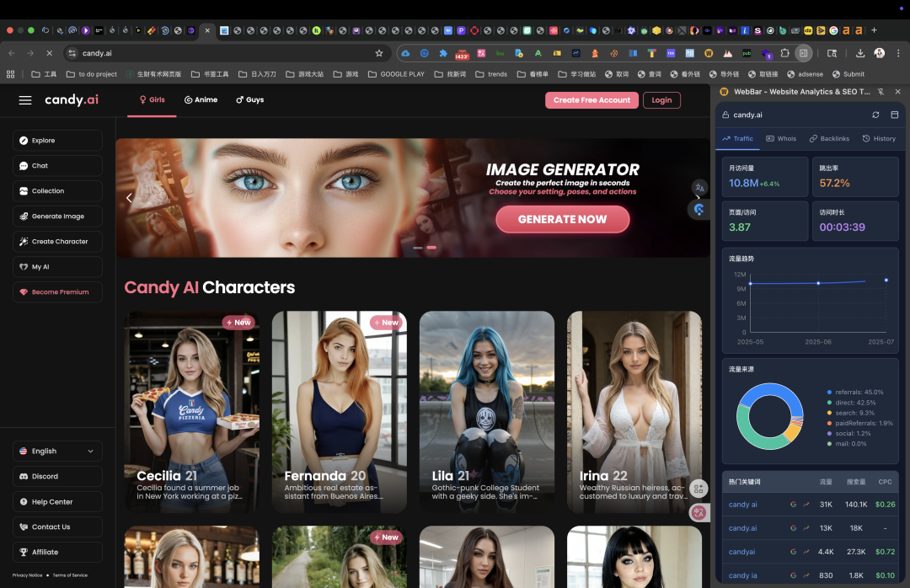Viewport: 910px width, 588px height.
Task: Bookmark page with the star icon
Action: (379, 53)
